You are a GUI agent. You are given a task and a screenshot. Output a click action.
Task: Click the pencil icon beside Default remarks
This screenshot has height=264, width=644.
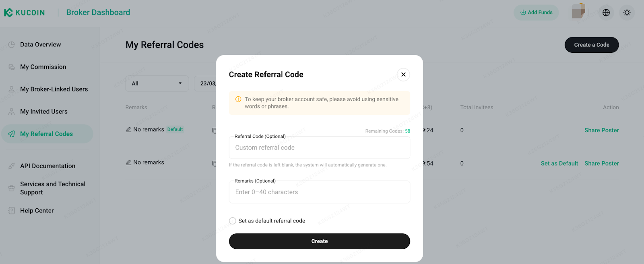128,129
